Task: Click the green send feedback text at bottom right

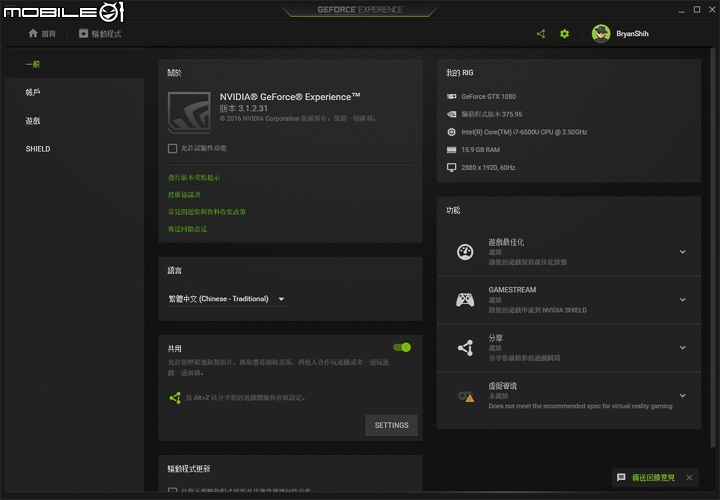Action: pos(653,478)
